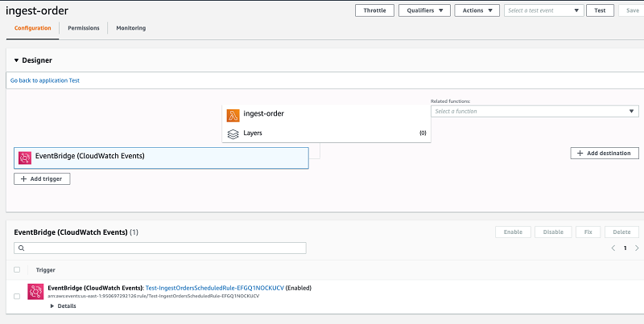This screenshot has width=644, height=324.
Task: Open the Qualifiers dropdown
Action: 424,10
